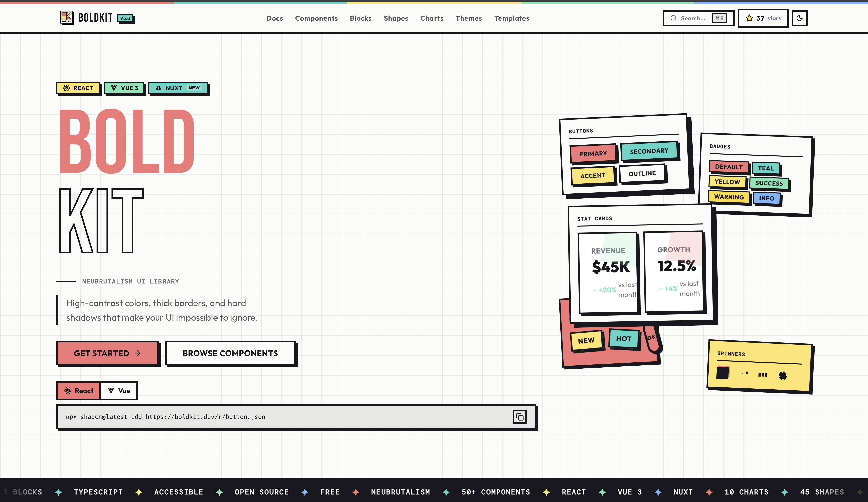The image size is (868, 502).
Task: Click the search magnifier icon
Action: [x=673, y=18]
